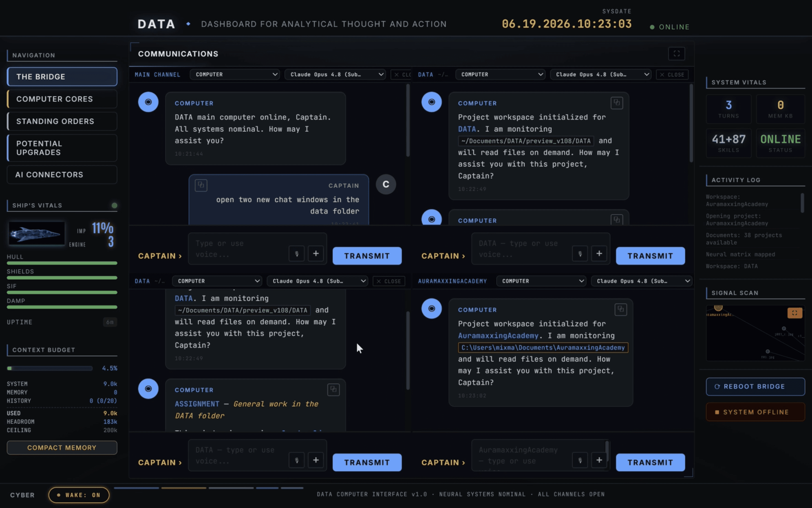Image resolution: width=812 pixels, height=508 pixels.
Task: Open bottom-left DATA channel COMPUTER dropdown
Action: [x=217, y=281]
